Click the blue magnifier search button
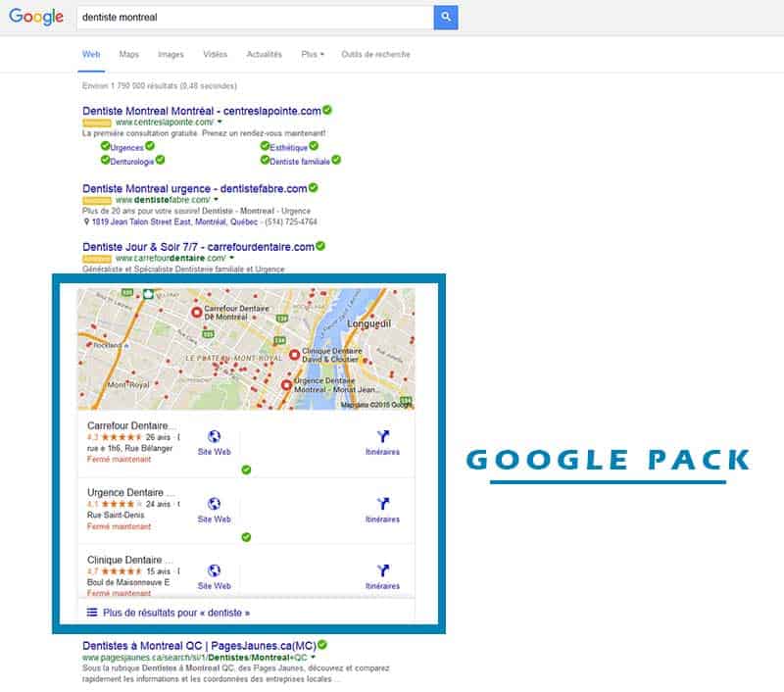This screenshot has width=784, height=692. pyautogui.click(x=446, y=17)
